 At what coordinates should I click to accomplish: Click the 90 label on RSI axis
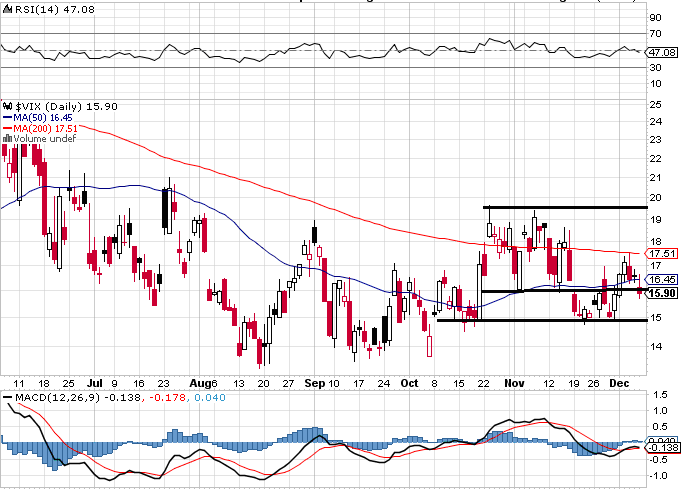(x=656, y=18)
